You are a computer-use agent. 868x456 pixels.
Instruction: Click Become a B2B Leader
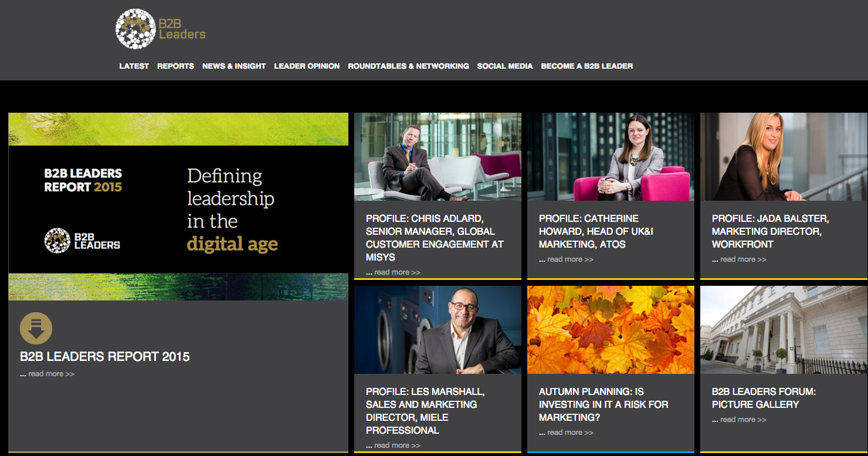point(587,66)
